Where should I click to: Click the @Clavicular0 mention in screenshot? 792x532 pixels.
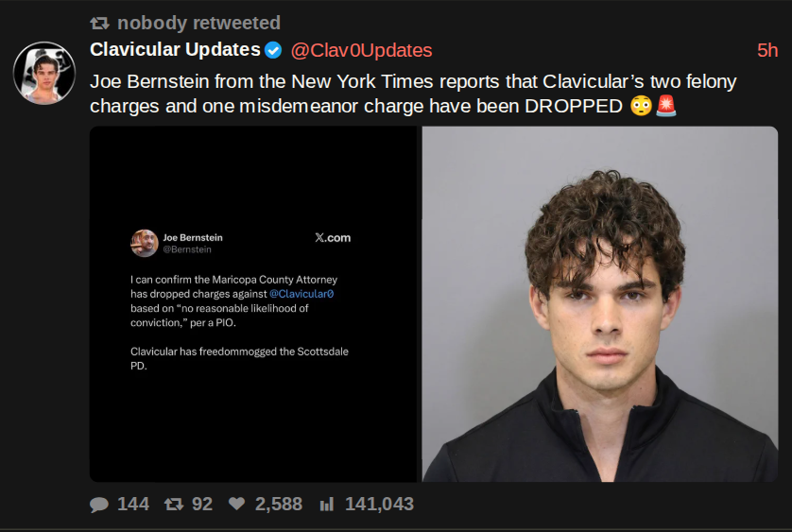(x=301, y=294)
